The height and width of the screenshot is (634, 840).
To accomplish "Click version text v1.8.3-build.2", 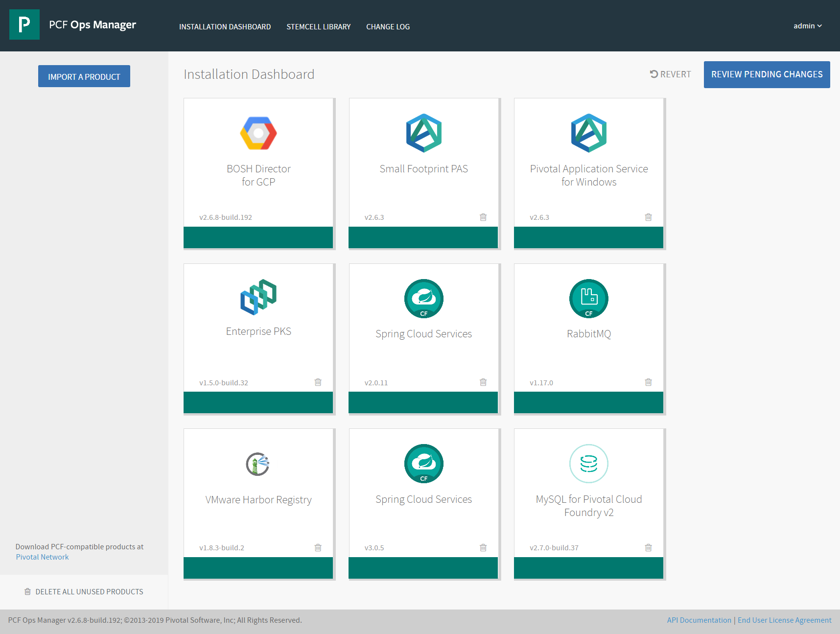I will click(222, 548).
